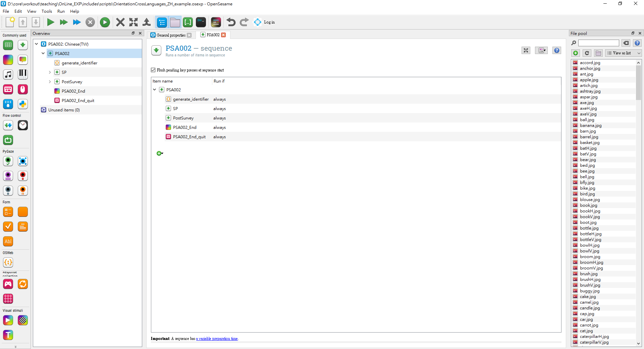This screenshot has width=644, height=349.
Task: Select generate_identifier in the Overview tree
Action: (x=79, y=63)
